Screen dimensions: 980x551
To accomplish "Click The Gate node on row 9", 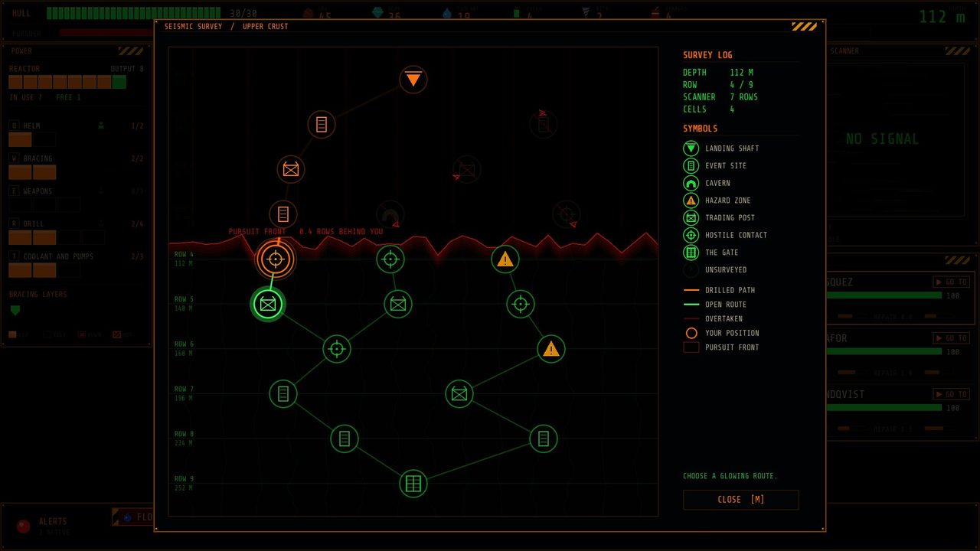I will click(413, 484).
